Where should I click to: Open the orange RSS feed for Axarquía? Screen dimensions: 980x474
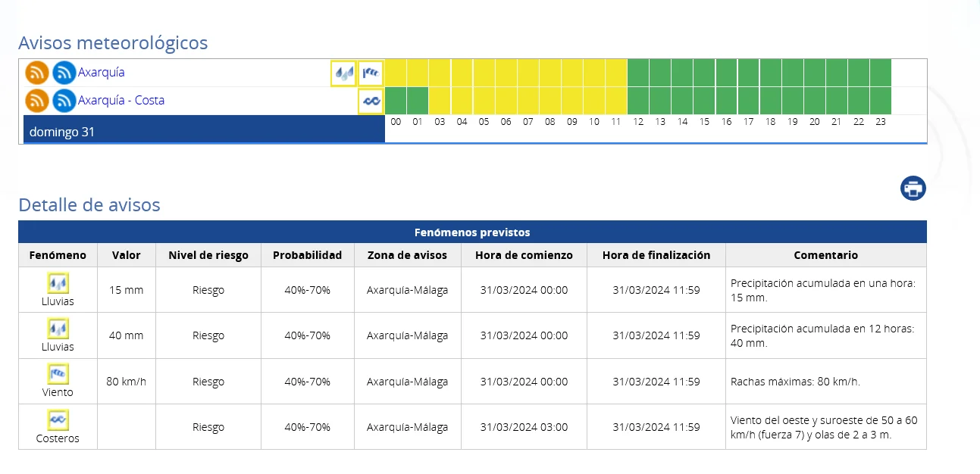(x=37, y=73)
